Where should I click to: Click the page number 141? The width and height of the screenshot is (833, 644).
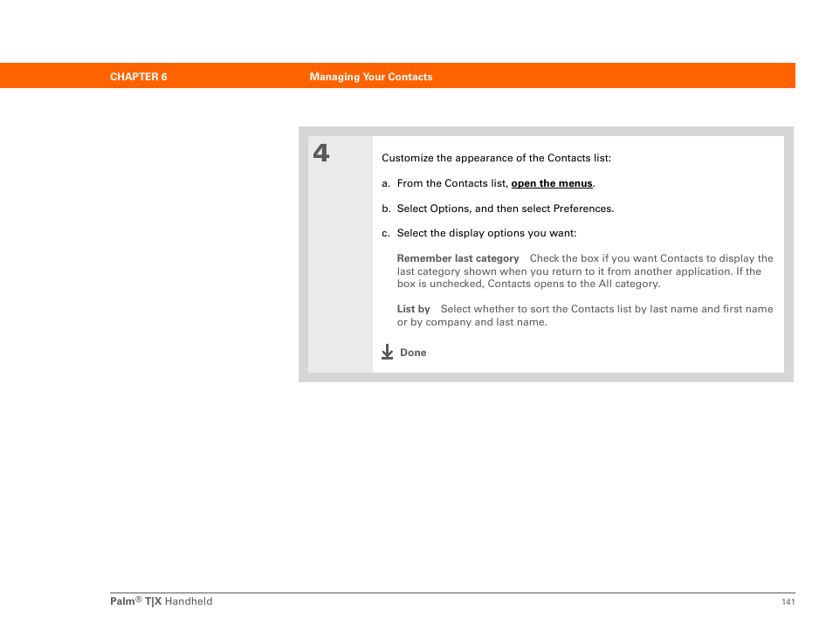[x=788, y=601]
